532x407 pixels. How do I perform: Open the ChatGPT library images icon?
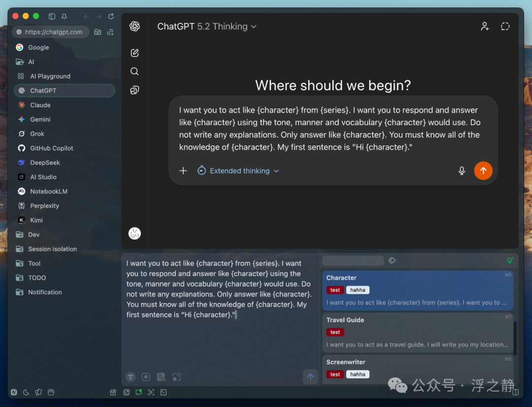coord(134,90)
